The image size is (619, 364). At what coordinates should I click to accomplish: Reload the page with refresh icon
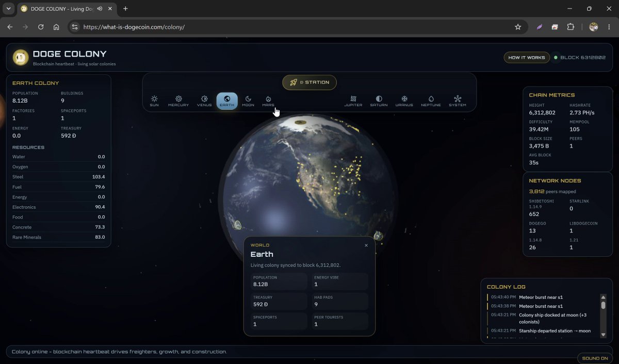pyautogui.click(x=41, y=27)
